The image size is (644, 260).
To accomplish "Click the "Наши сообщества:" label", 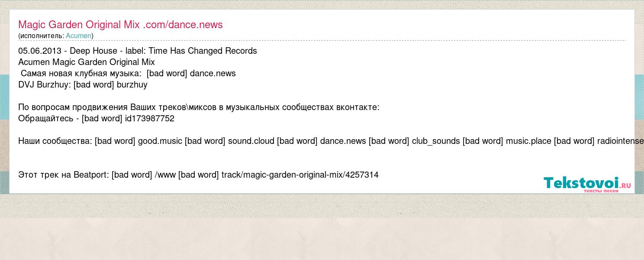I will pyautogui.click(x=55, y=141).
